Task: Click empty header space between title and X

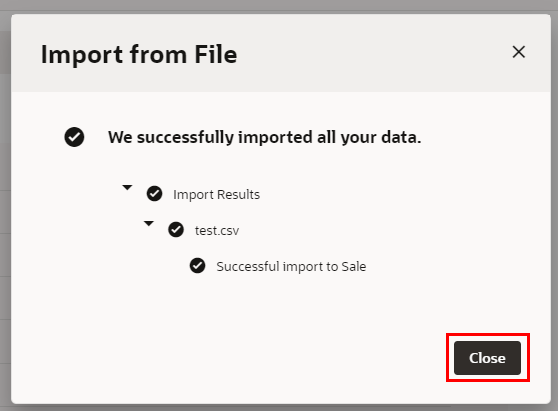Action: point(374,53)
